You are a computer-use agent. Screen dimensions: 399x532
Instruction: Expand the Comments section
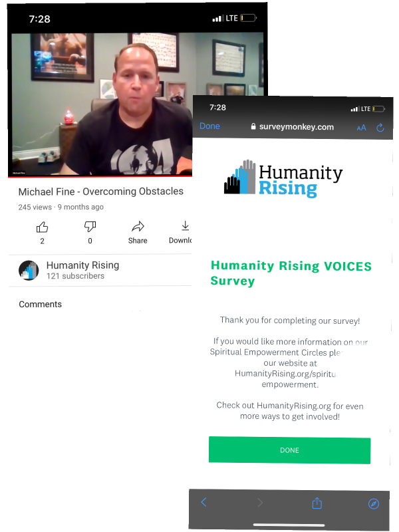(x=41, y=305)
